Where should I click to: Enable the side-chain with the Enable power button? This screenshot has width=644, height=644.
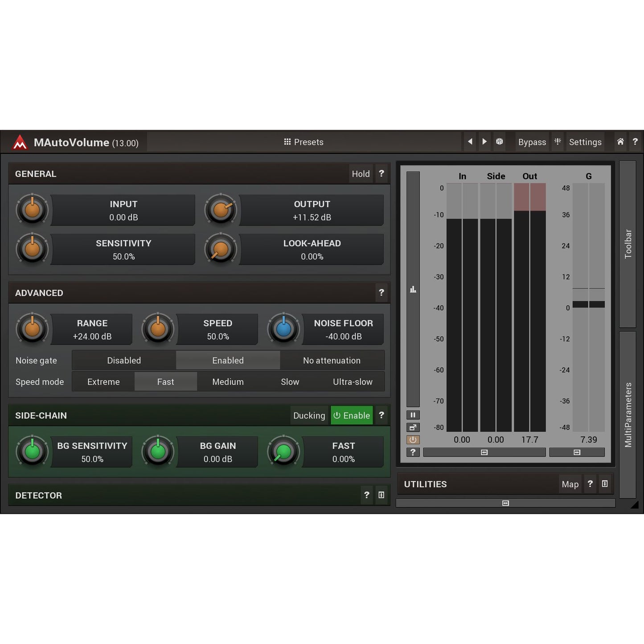tap(352, 415)
